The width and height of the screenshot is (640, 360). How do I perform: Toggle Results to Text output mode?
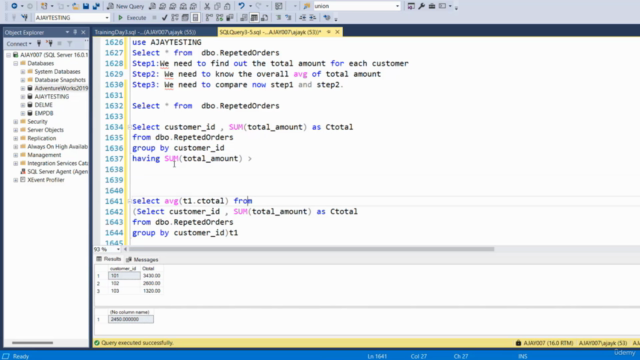(x=244, y=18)
